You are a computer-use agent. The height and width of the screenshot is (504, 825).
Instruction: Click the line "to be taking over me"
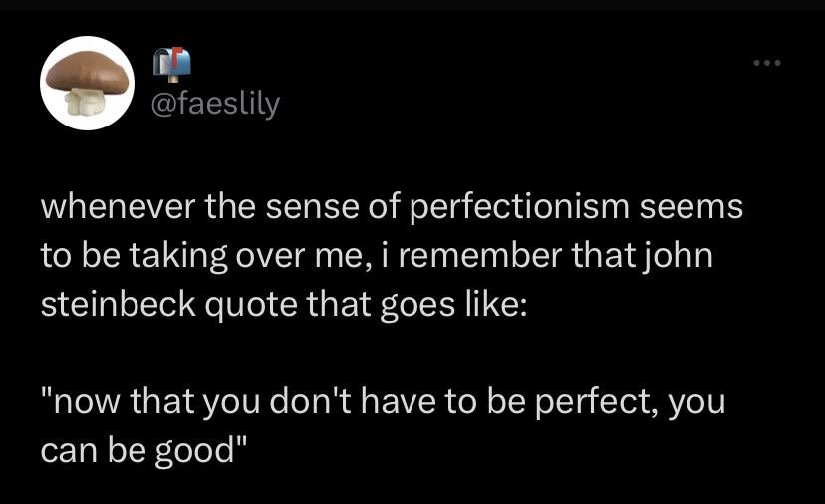(x=376, y=256)
